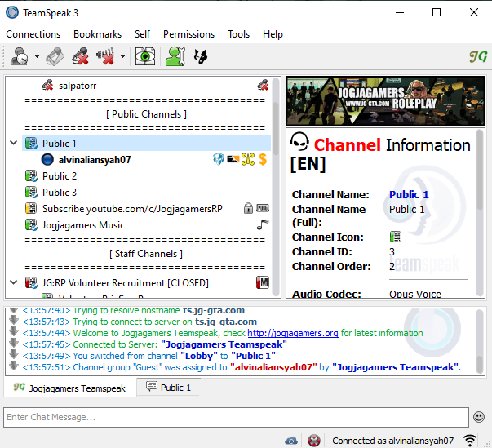Viewport: 492px width, 448px height.
Task: Select the Public 3 channel
Action: point(60,193)
